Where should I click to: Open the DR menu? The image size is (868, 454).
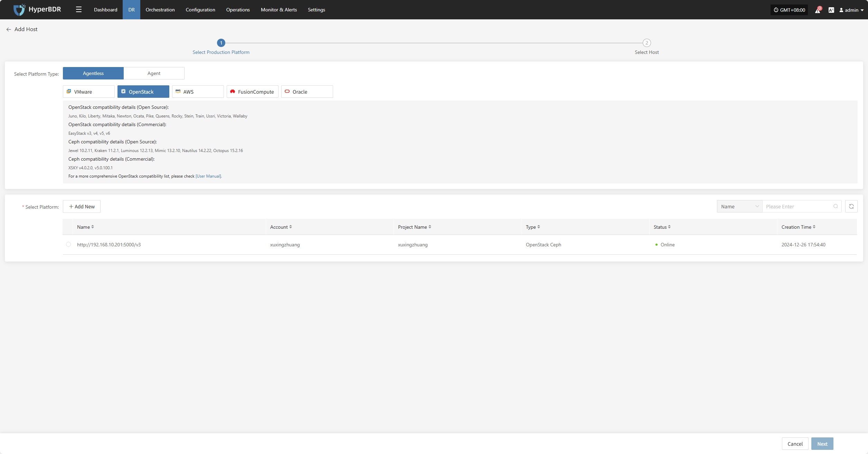[132, 10]
